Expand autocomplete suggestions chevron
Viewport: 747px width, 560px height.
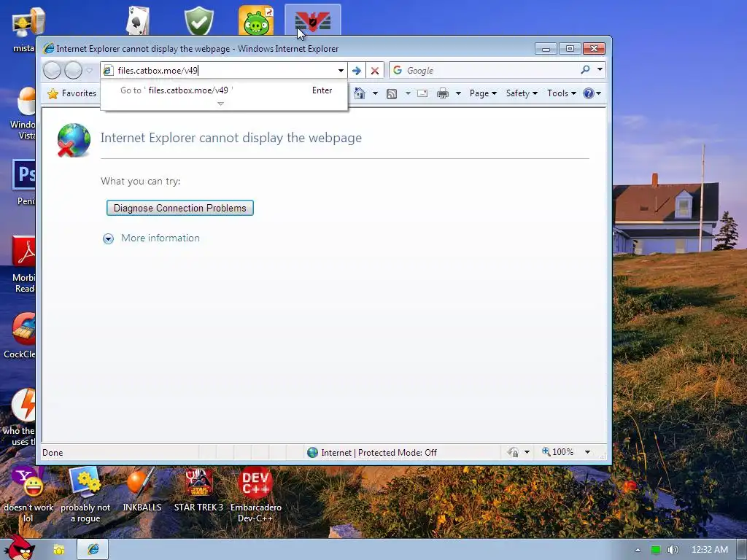tap(220, 104)
